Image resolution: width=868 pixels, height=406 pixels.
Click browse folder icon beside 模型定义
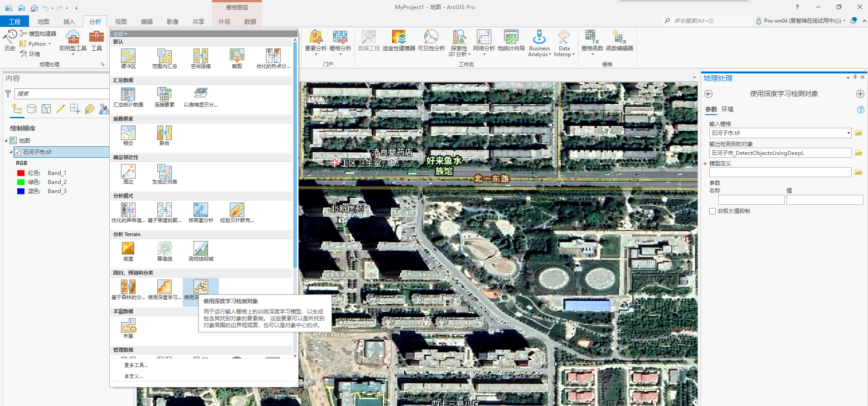[x=858, y=172]
